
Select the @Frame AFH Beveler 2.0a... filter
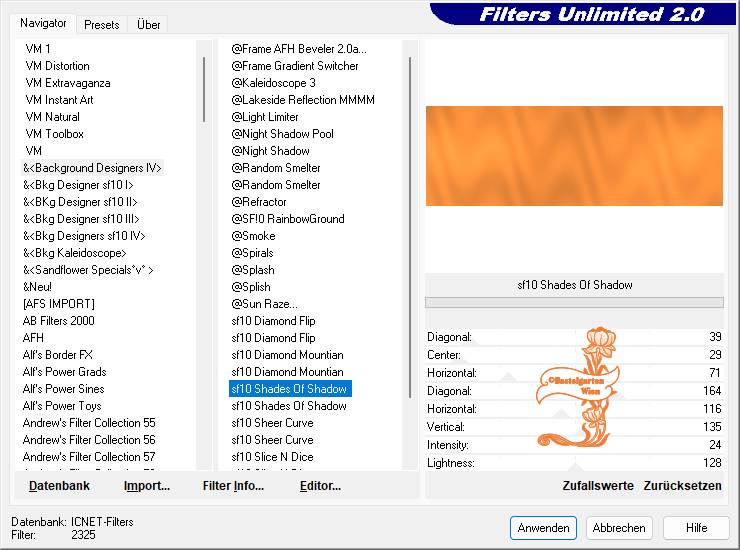coord(299,49)
